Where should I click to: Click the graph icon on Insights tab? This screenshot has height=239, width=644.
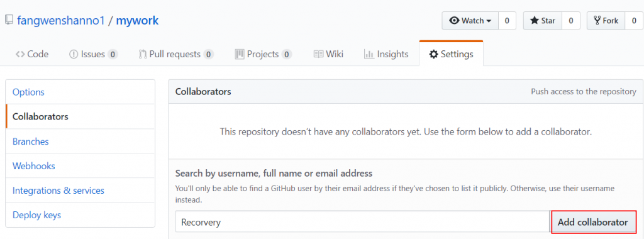coord(369,54)
